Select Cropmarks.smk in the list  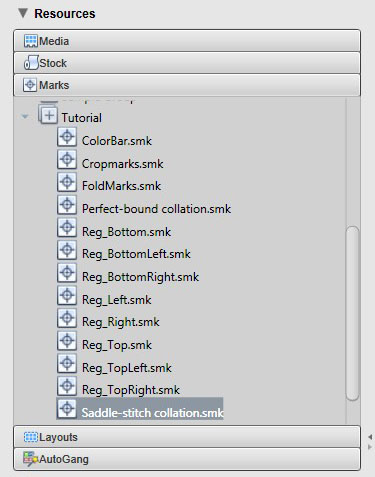(123, 164)
